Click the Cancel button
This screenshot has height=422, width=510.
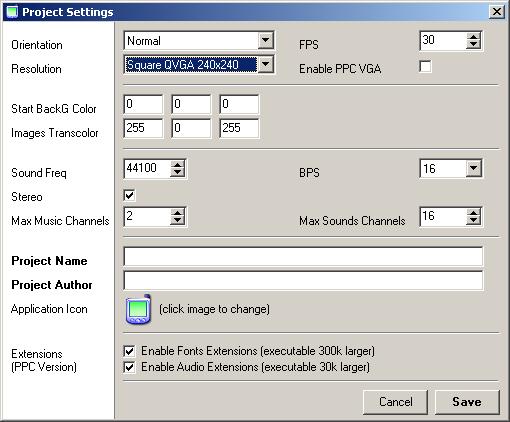pos(395,402)
